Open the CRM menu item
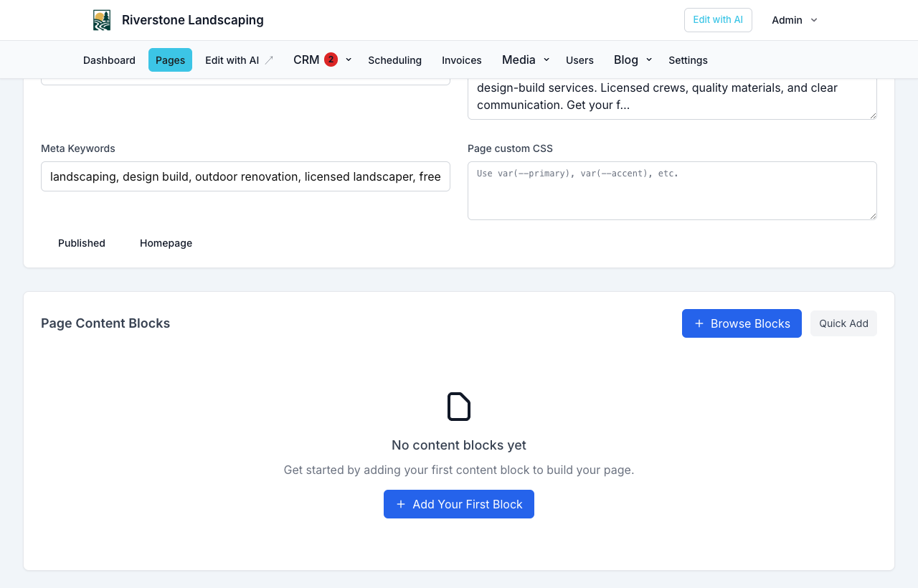This screenshot has width=918, height=588. tap(306, 60)
